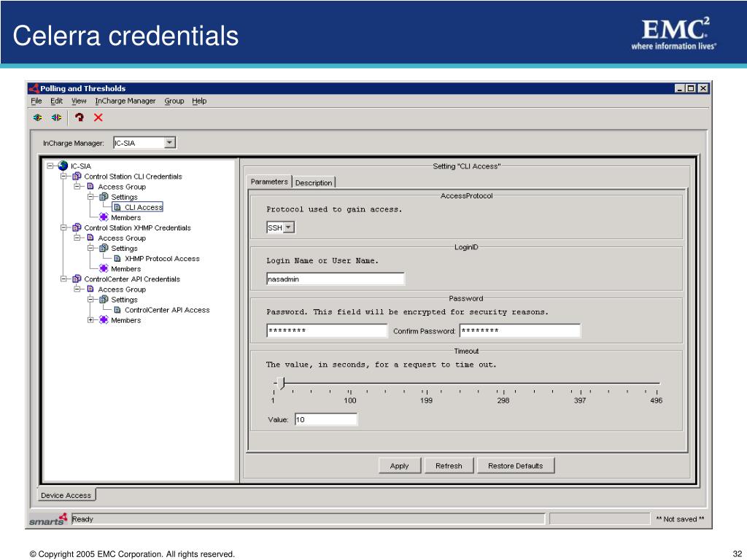
Task: Collapse Access Group under XHMP Credentials
Action: pos(77,238)
